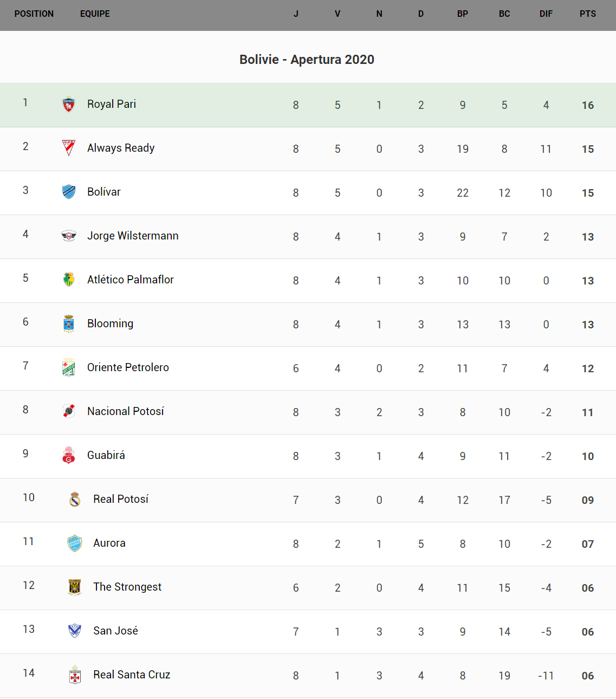The image size is (616, 699).
Task: Sort by the PTS column header
Action: (587, 14)
